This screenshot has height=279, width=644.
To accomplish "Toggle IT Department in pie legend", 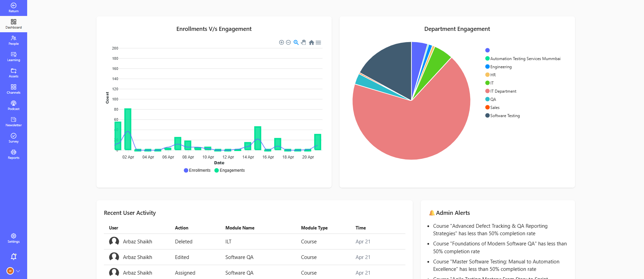I will 501,91.
